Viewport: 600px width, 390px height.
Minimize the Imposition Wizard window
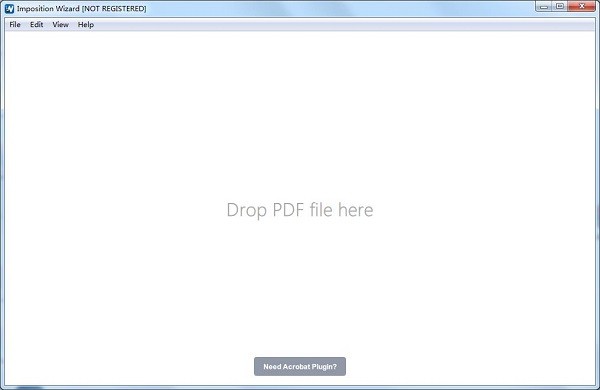tap(544, 6)
